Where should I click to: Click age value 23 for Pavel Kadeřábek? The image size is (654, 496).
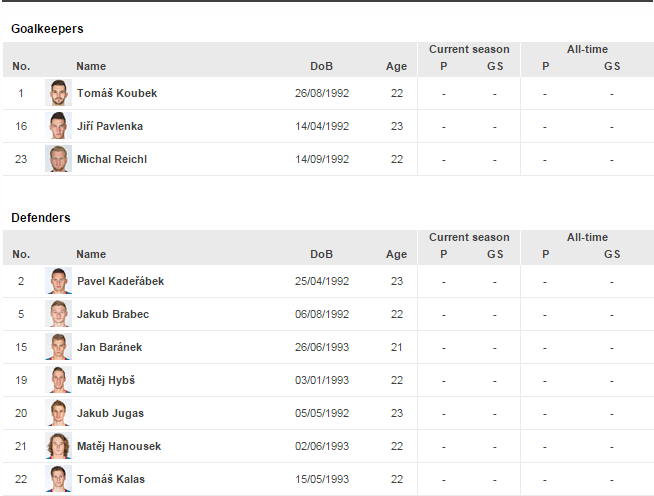[x=397, y=281]
